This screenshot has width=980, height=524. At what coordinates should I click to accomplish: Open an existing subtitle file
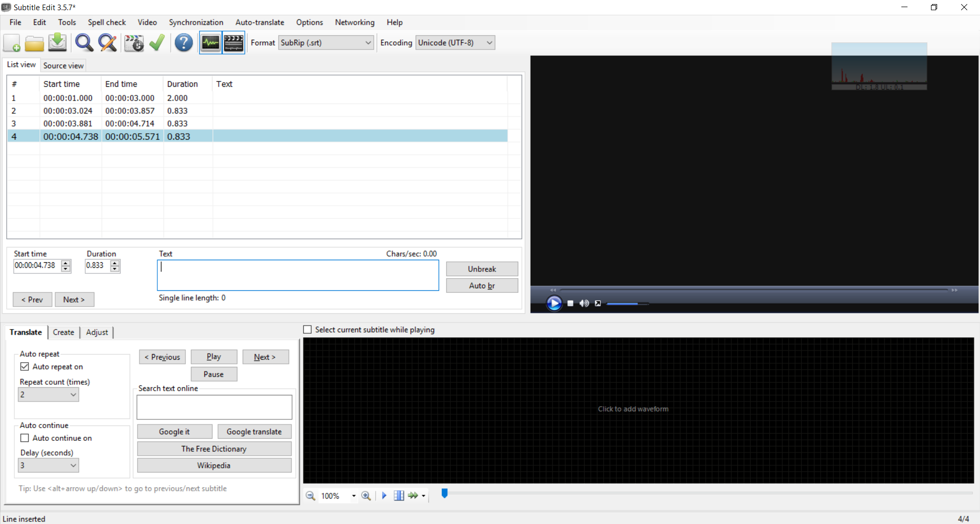tap(34, 43)
